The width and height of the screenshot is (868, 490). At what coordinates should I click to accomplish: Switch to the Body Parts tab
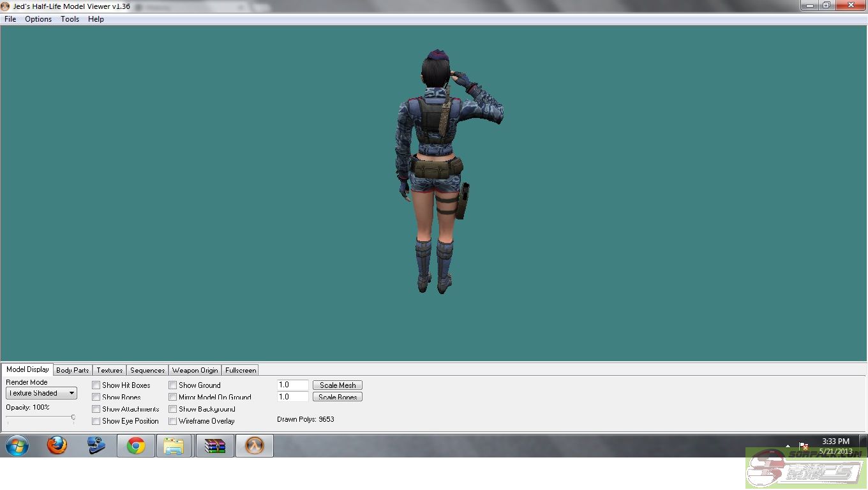coord(73,370)
